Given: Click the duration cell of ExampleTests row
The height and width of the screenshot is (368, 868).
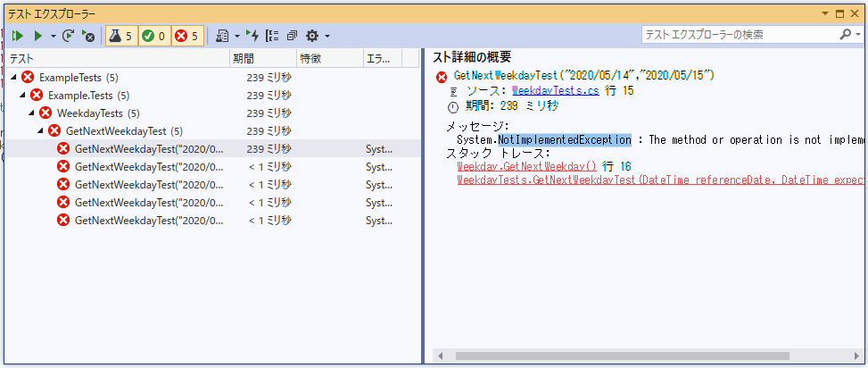Looking at the screenshot, I should 269,77.
